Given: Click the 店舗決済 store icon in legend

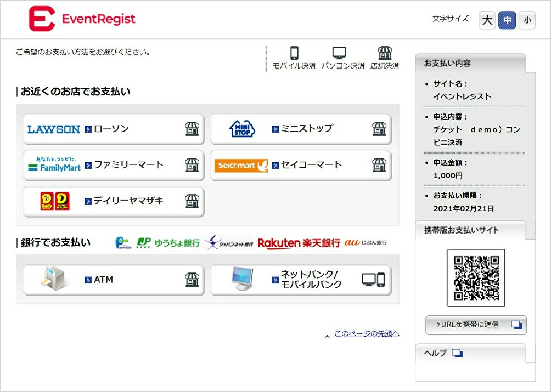Looking at the screenshot, I should point(385,53).
